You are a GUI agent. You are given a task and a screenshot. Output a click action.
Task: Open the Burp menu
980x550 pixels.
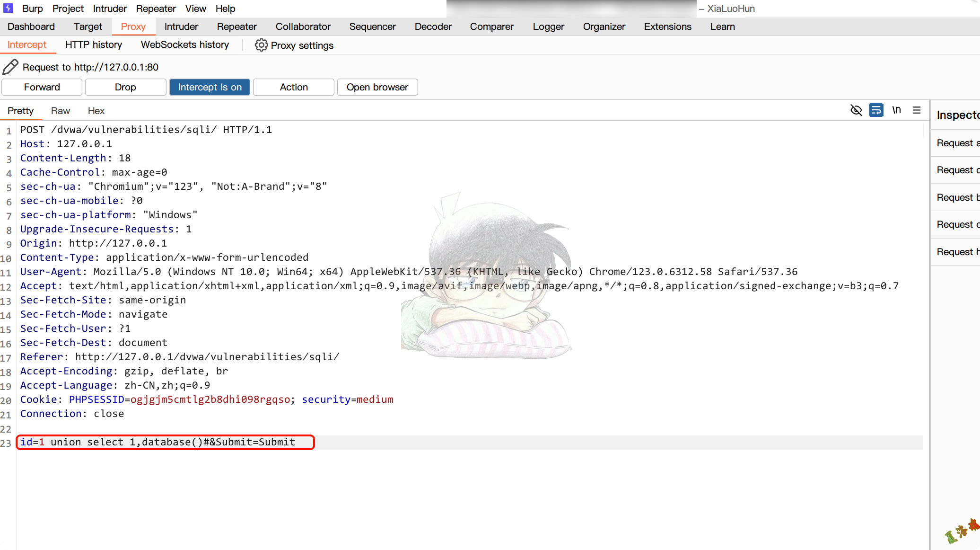click(32, 9)
